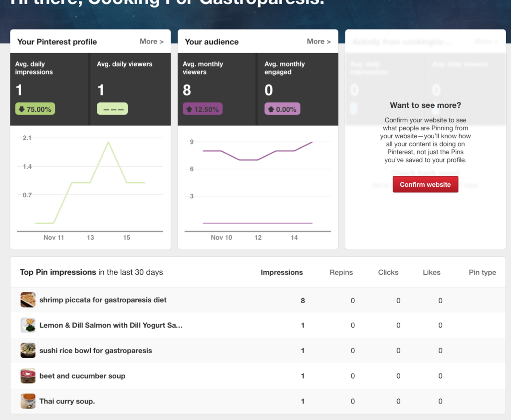Screen dimensions: 511x420
Task: Sort table by Clicks column
Action: point(388,272)
